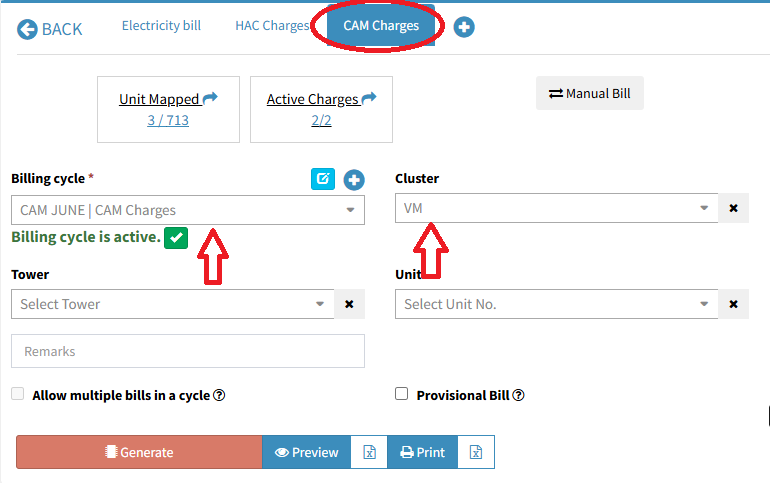Click into the Remarks text field
The image size is (770, 483).
(x=187, y=351)
